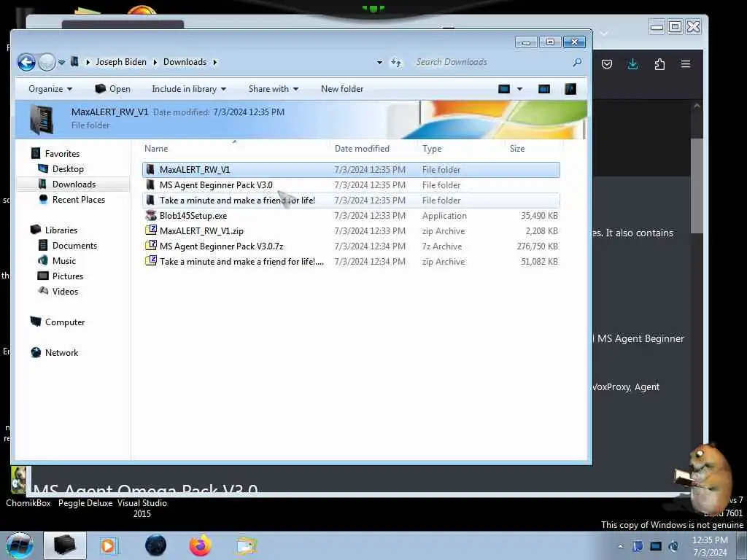Open the Organize menu
The image size is (747, 560).
[x=50, y=89]
